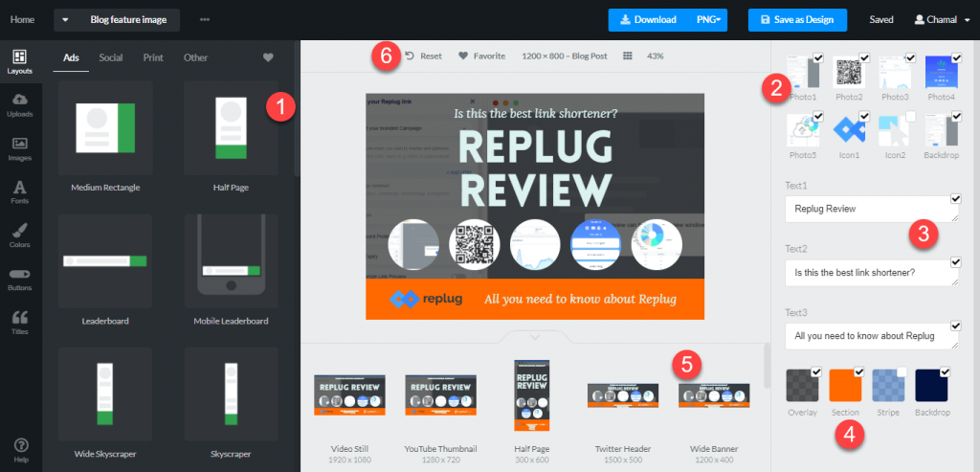Open the 43% zoom level control
The height and width of the screenshot is (472, 980).
tap(655, 56)
